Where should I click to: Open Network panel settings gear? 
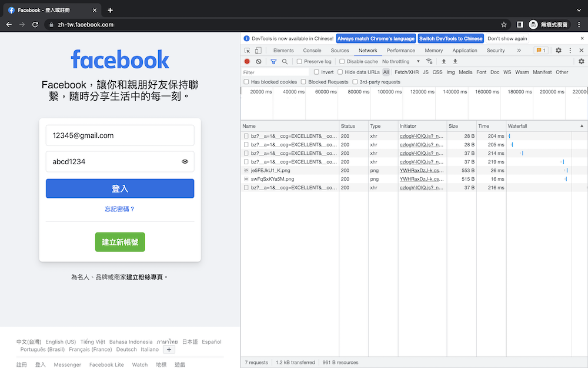pyautogui.click(x=582, y=61)
